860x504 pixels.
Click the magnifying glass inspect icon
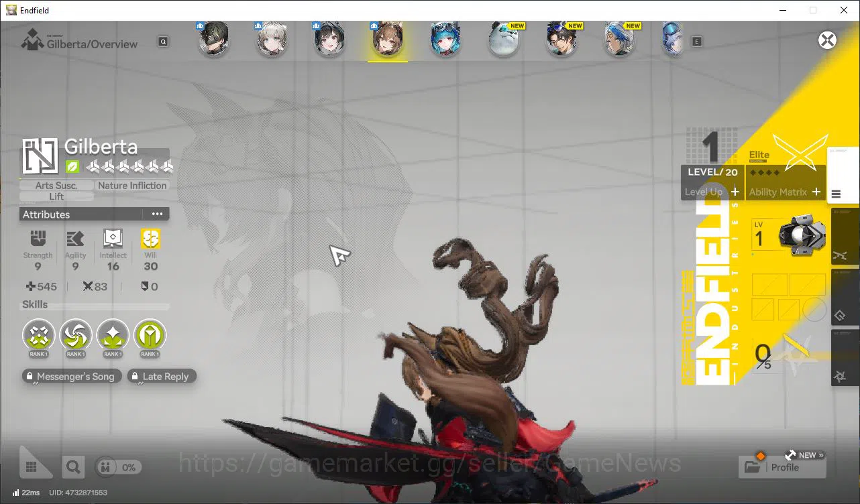73,467
